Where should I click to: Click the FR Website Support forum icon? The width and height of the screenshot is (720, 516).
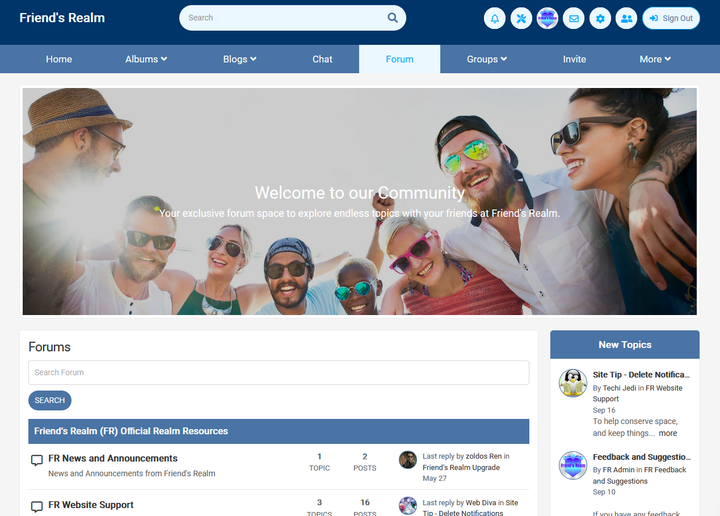pyautogui.click(x=37, y=506)
